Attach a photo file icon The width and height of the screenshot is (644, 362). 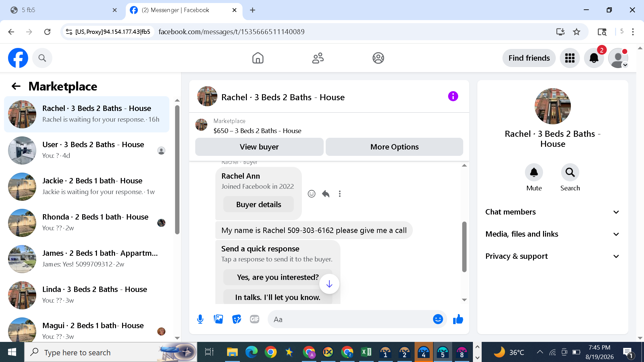pyautogui.click(x=218, y=319)
